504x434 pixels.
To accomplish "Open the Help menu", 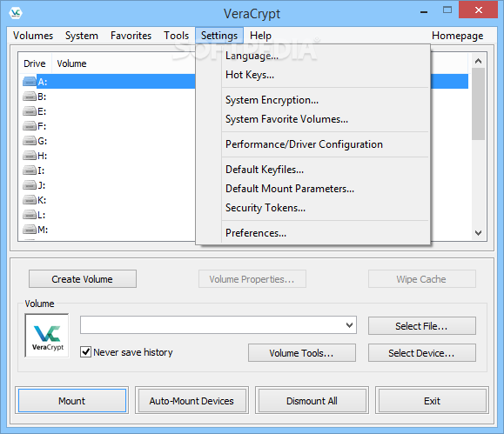I will [x=260, y=36].
